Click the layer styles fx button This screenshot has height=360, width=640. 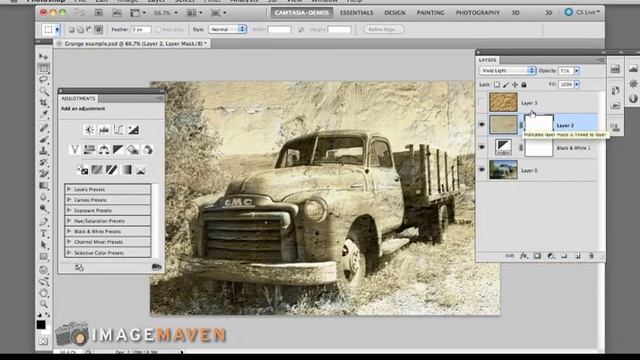pos(524,256)
